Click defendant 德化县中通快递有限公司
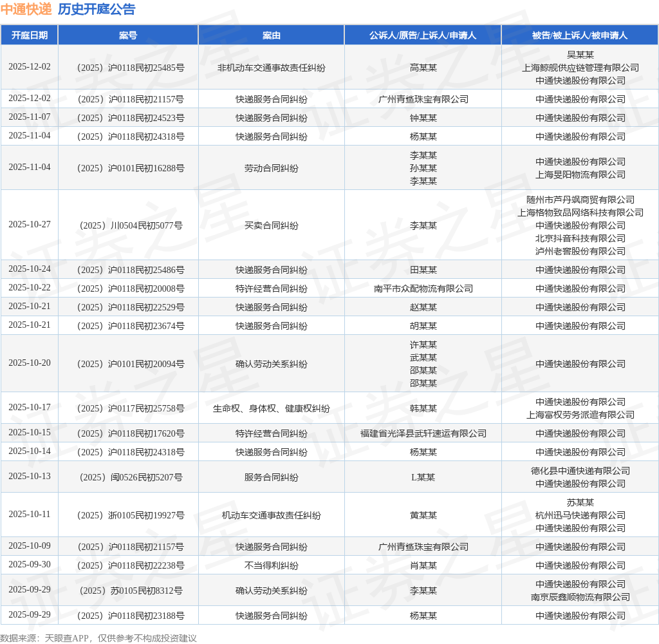 pos(580,471)
